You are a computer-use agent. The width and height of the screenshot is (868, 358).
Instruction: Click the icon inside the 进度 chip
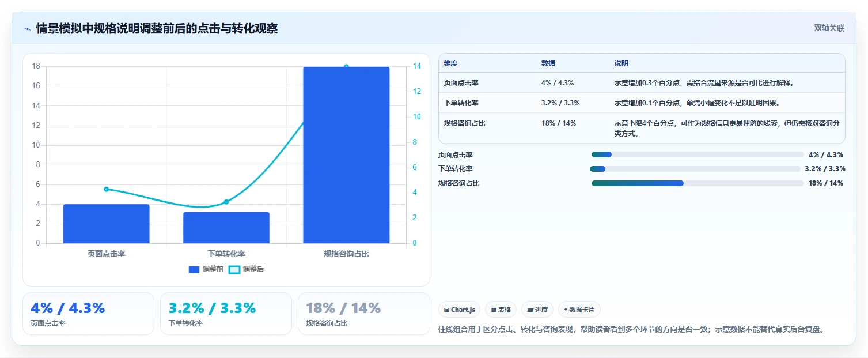530,310
